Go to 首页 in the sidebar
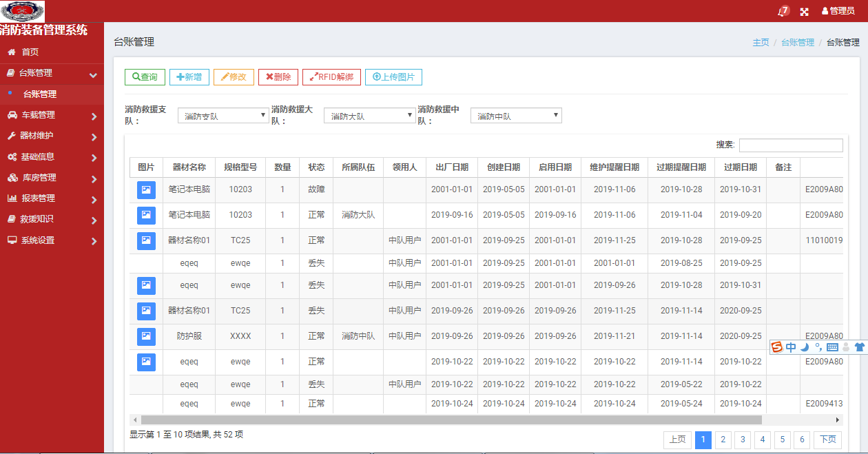 [52, 52]
